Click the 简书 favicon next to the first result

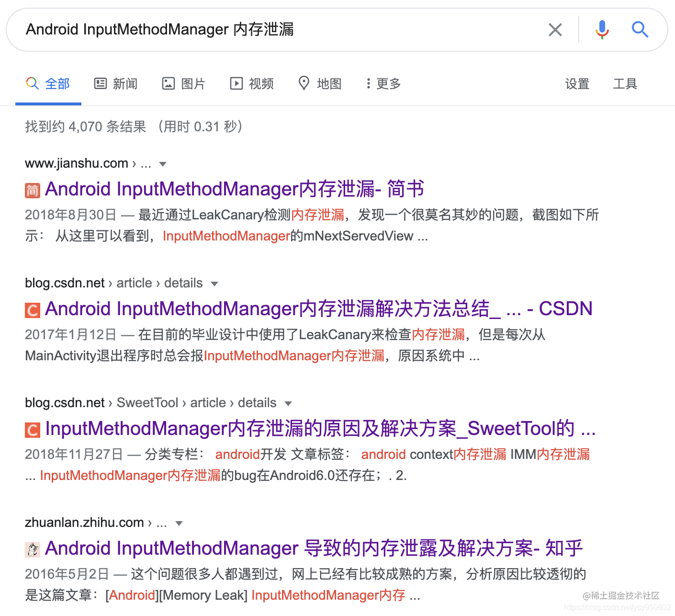tap(32, 190)
